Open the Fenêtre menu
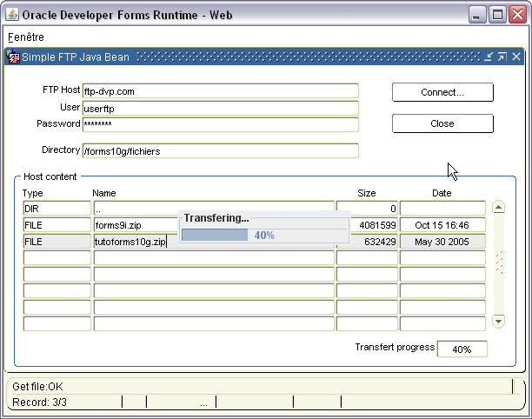 (26, 37)
